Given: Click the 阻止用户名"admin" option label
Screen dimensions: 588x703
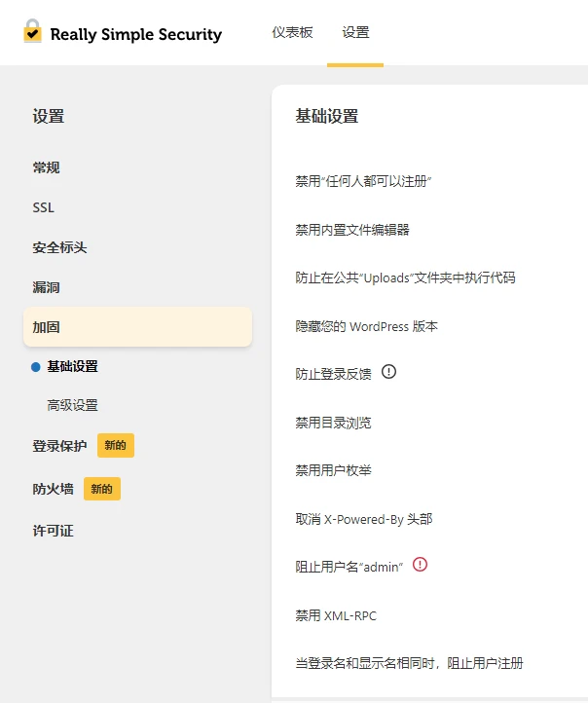Looking at the screenshot, I should (349, 567).
